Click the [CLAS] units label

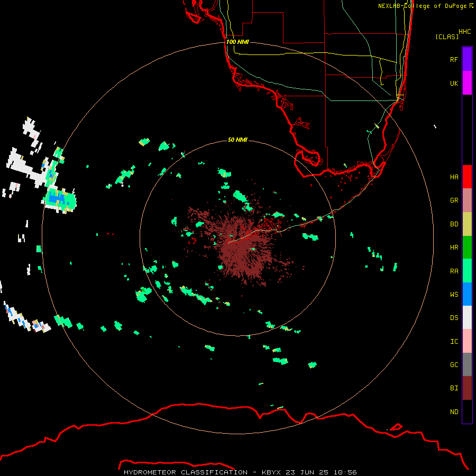point(447,36)
